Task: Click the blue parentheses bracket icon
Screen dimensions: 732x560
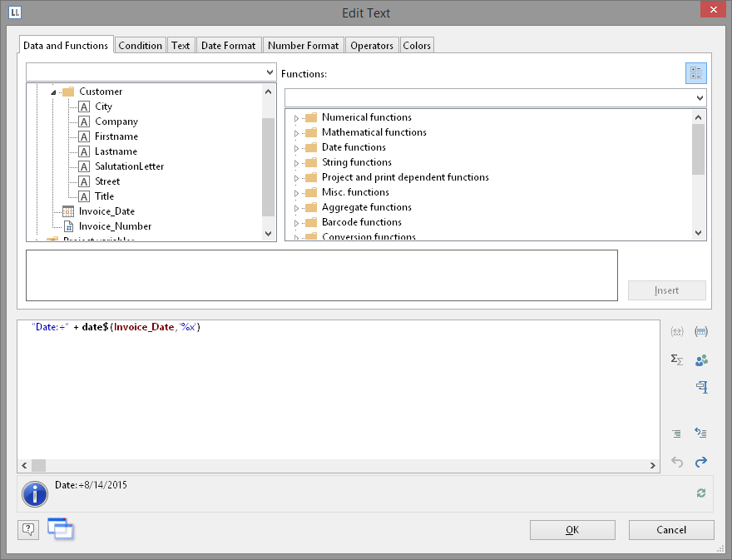Action: [700, 332]
